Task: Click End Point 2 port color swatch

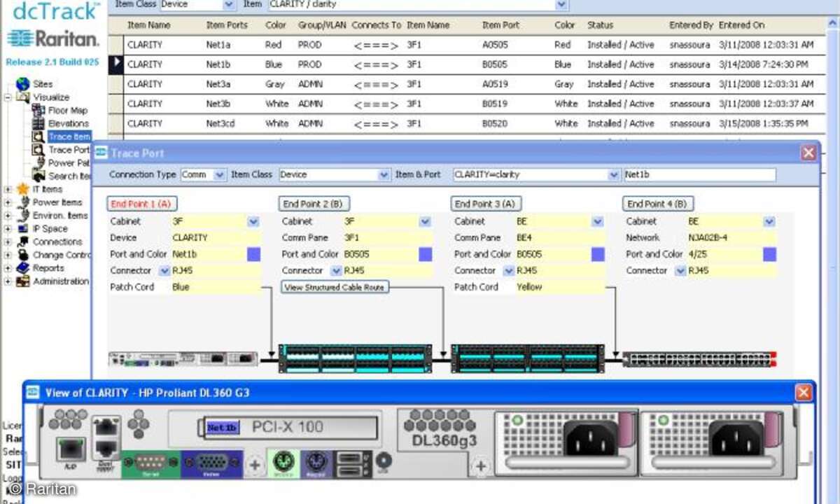Action: [x=426, y=254]
